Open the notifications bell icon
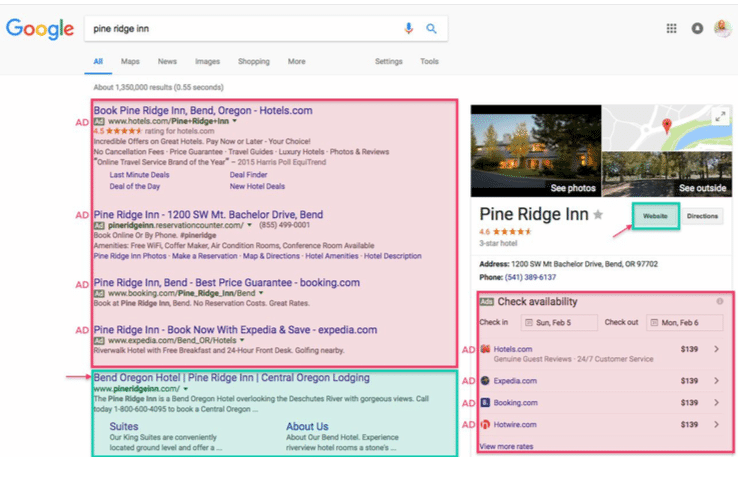 (x=697, y=28)
